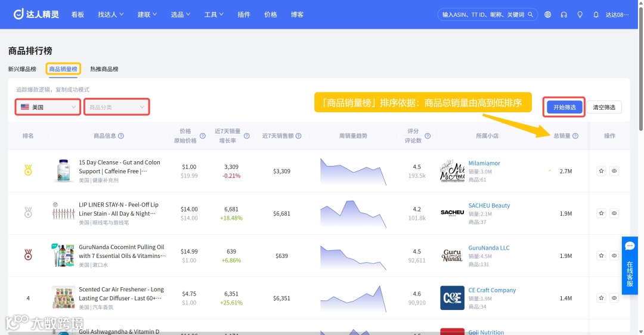
Task: Click GuruNanda shop logo
Action: tap(452, 256)
